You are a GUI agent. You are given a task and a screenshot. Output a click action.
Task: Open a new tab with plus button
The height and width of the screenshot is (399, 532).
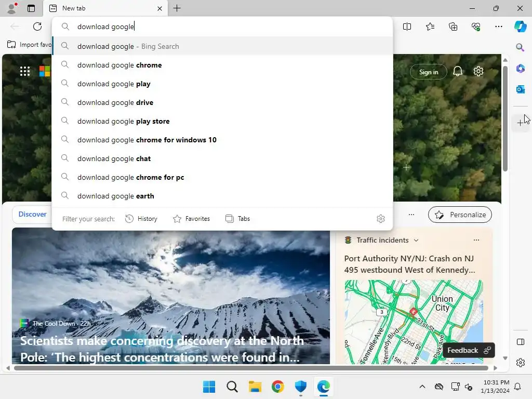(x=177, y=8)
